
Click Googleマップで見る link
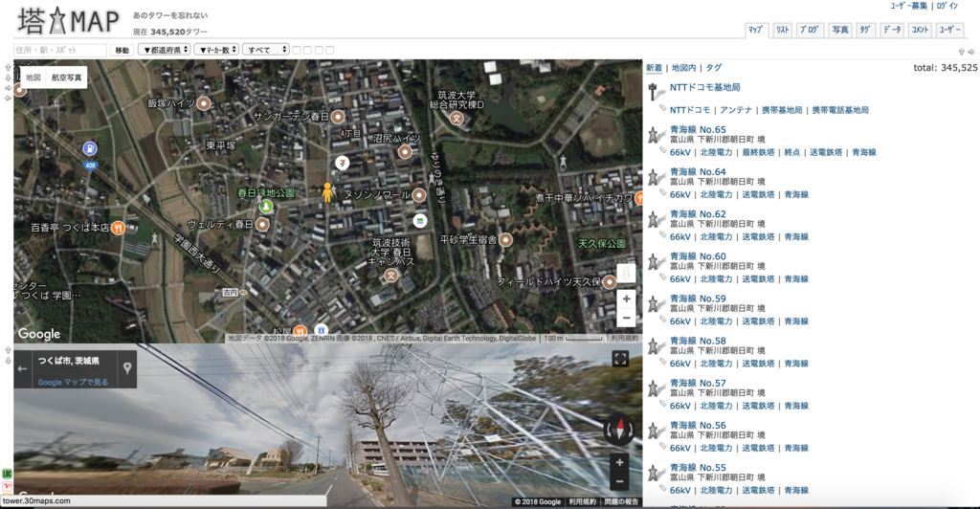(x=73, y=382)
